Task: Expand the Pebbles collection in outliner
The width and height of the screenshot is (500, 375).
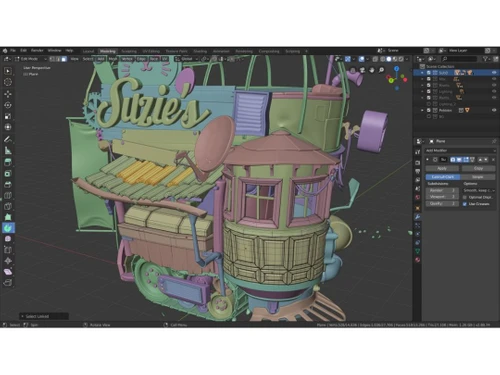Action: tap(422, 110)
